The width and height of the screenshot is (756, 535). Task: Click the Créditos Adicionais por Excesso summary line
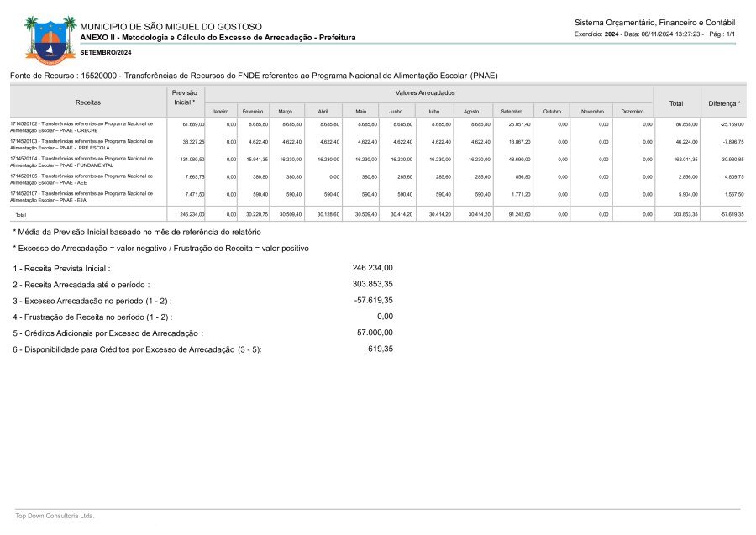[x=108, y=333]
